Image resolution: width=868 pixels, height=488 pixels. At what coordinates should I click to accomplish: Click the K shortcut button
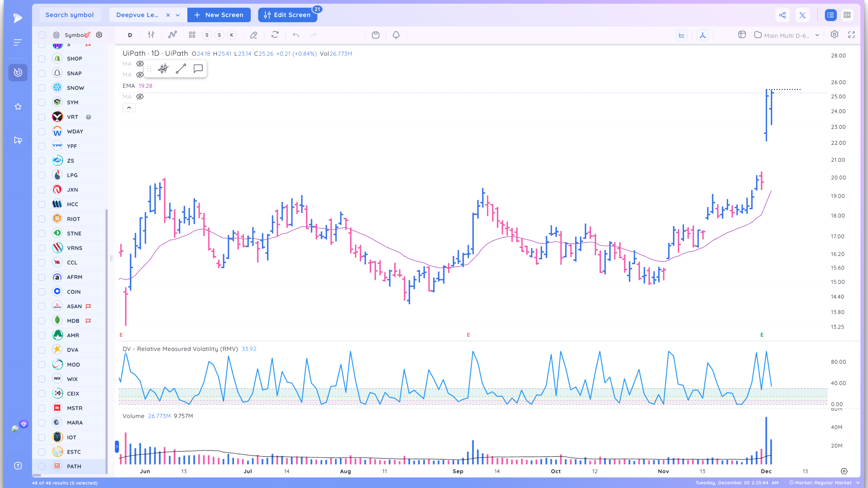(x=232, y=35)
